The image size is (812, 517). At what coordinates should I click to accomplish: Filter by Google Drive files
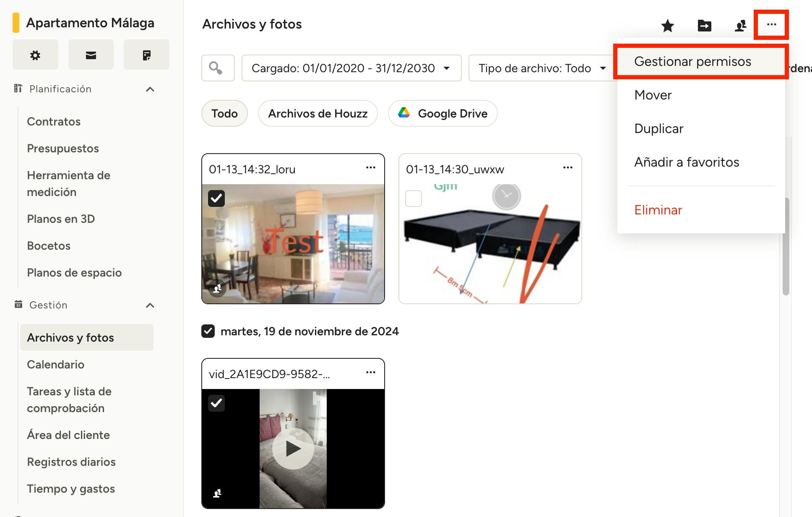443,113
